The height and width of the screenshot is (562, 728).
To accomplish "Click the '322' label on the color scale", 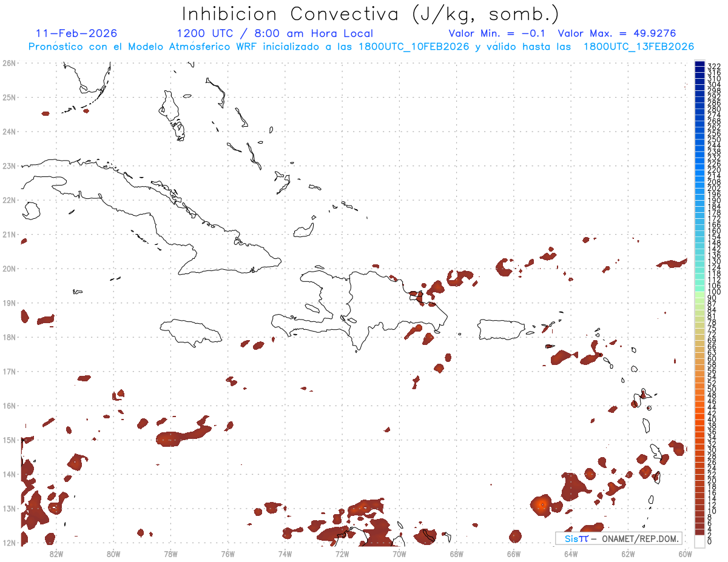I will pyautogui.click(x=714, y=66).
